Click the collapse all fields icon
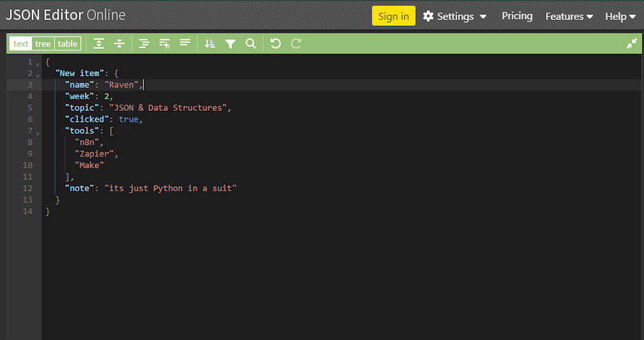 (119, 43)
